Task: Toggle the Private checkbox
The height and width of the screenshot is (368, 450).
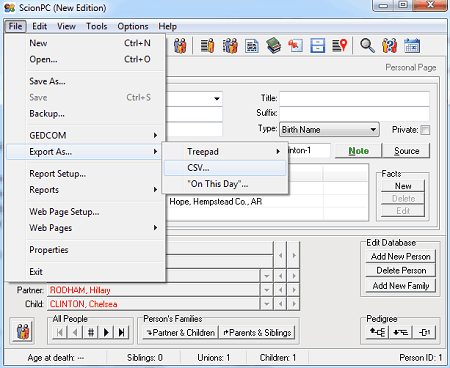Action: point(425,130)
